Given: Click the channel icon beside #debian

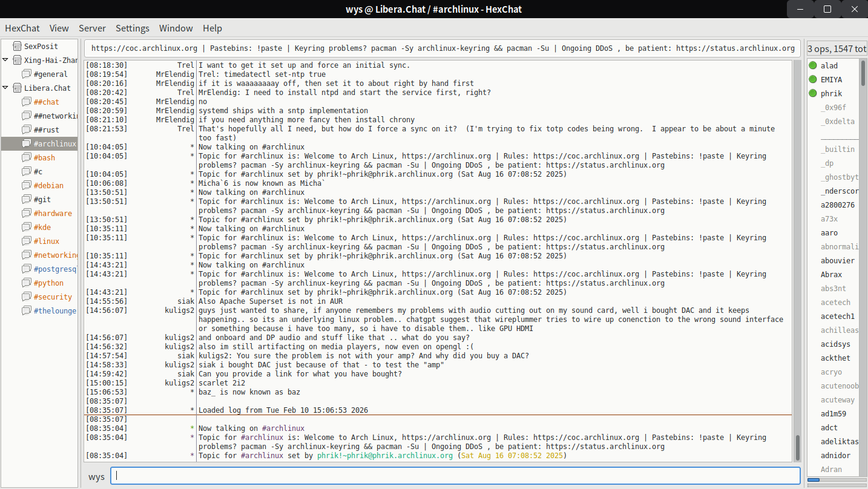Looking at the screenshot, I should point(27,186).
